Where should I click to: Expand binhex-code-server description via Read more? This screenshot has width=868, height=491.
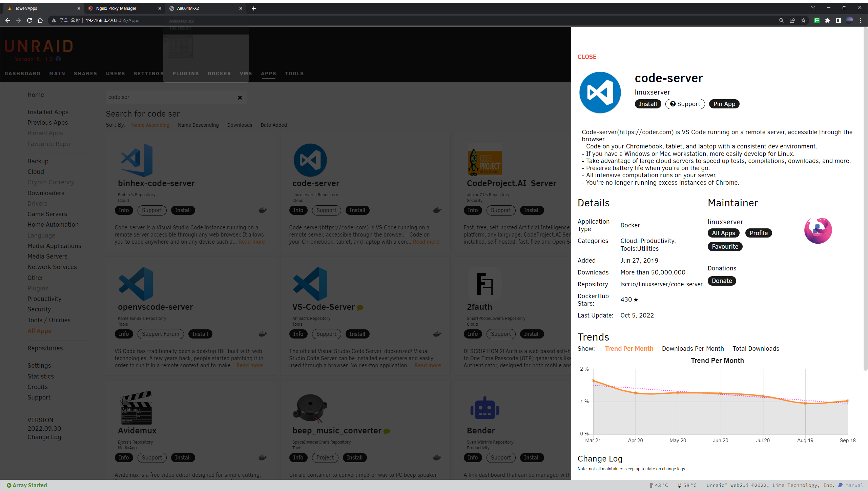pos(251,242)
